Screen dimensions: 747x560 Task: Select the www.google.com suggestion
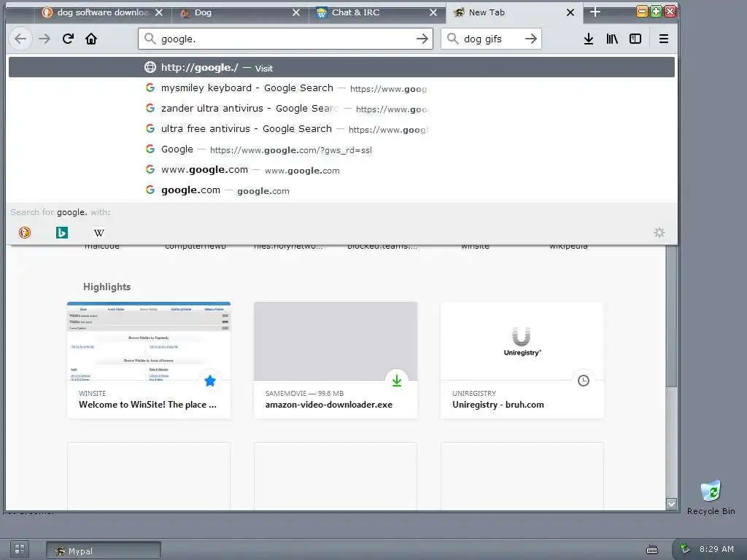pos(341,170)
